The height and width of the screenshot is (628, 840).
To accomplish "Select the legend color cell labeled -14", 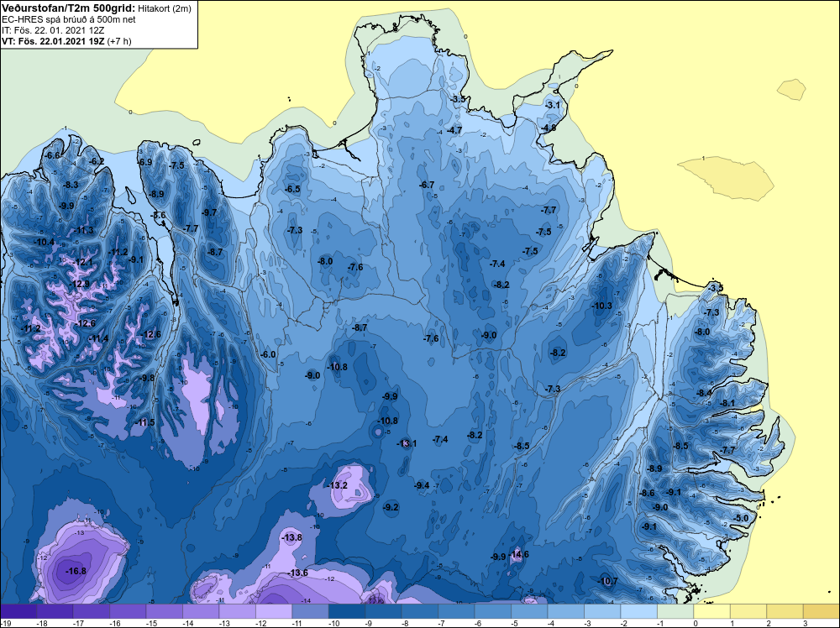I will (x=201, y=611).
